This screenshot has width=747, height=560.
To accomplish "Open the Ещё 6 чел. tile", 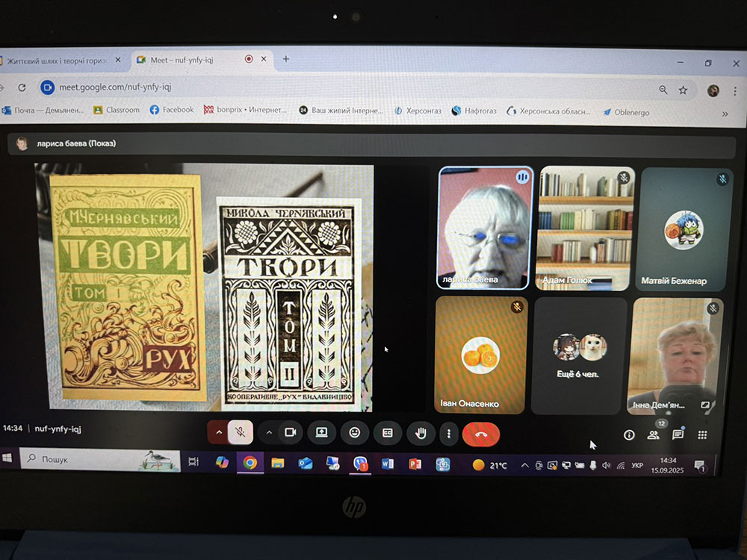I will pyautogui.click(x=578, y=355).
